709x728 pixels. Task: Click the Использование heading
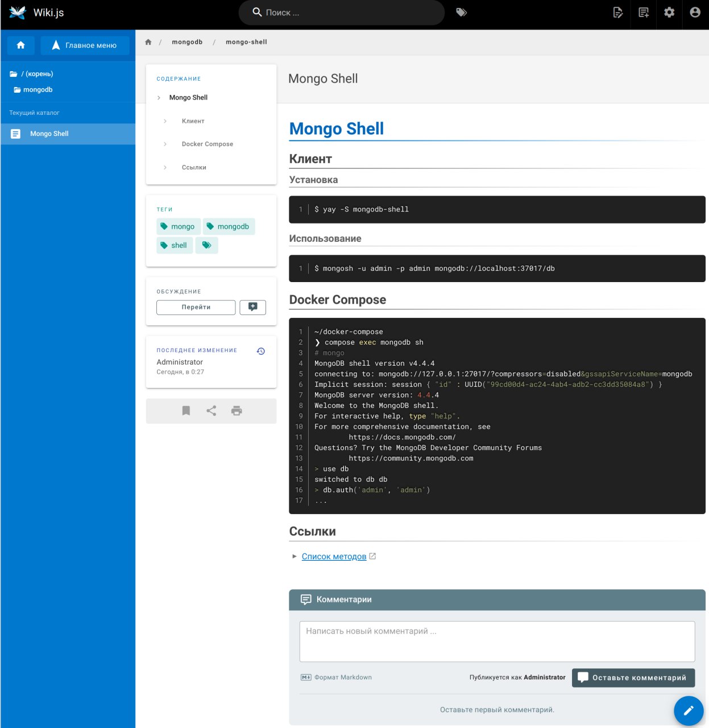tap(325, 239)
